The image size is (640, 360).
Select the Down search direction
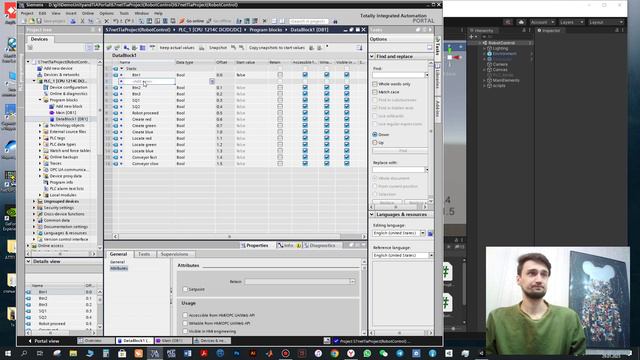(x=375, y=134)
